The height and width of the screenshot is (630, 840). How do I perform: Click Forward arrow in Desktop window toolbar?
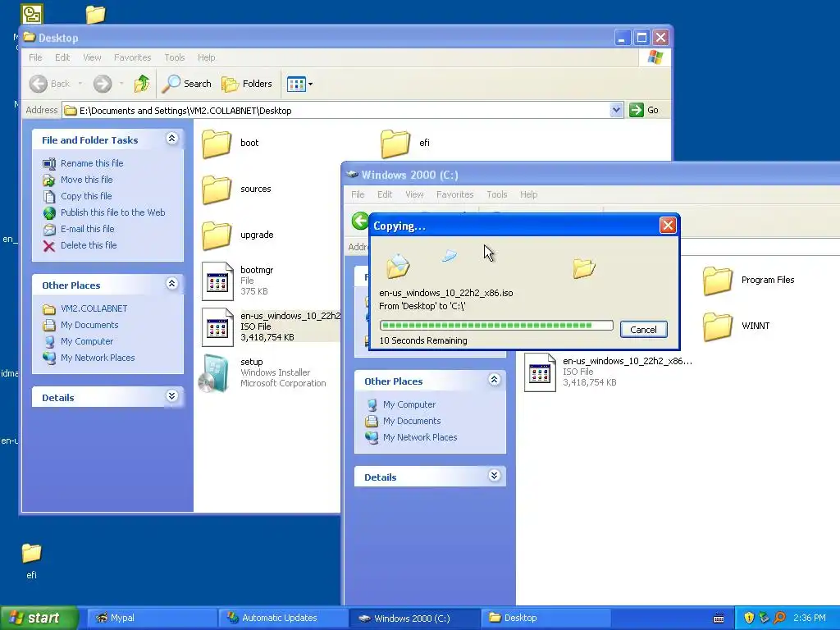click(x=103, y=84)
